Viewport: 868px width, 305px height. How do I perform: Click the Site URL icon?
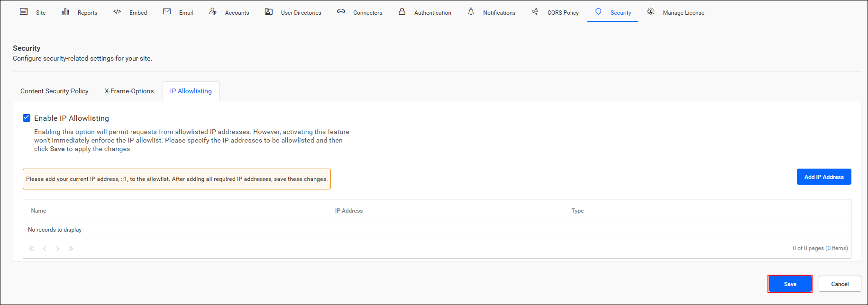24,11
